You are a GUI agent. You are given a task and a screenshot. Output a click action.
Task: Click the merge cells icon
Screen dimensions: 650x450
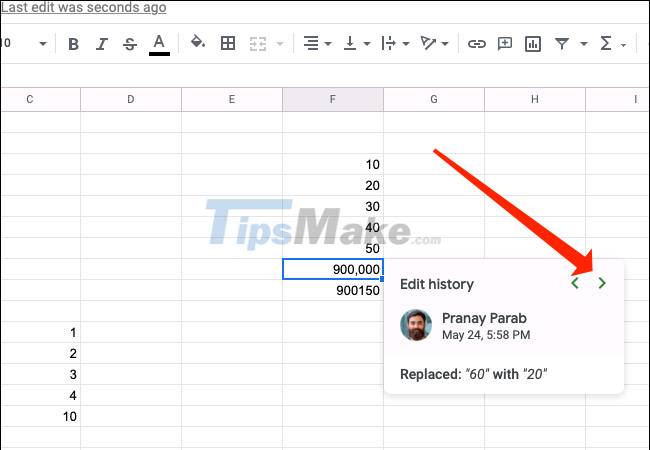pyautogui.click(x=258, y=44)
